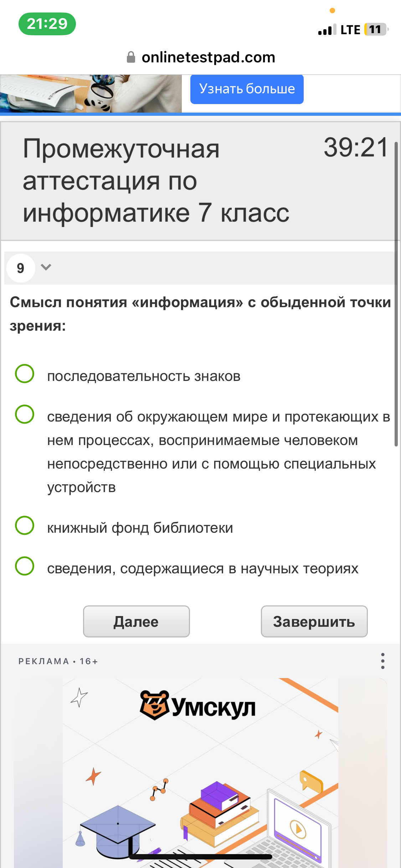The height and width of the screenshot is (868, 401).
Task: Click the Завершить button
Action: [314, 621]
